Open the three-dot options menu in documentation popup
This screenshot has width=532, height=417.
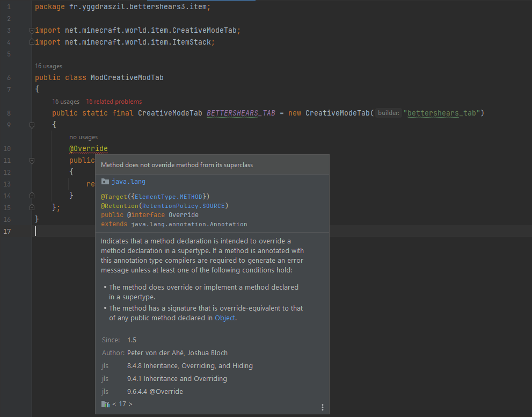(322, 407)
